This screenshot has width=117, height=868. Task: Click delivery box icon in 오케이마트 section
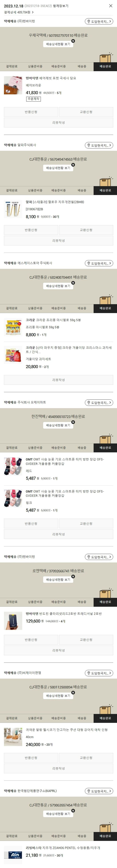click(105, 439)
